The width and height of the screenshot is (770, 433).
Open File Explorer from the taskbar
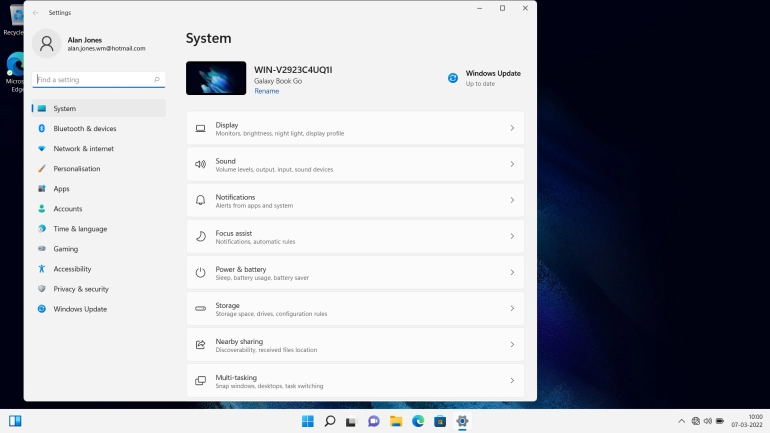point(396,421)
